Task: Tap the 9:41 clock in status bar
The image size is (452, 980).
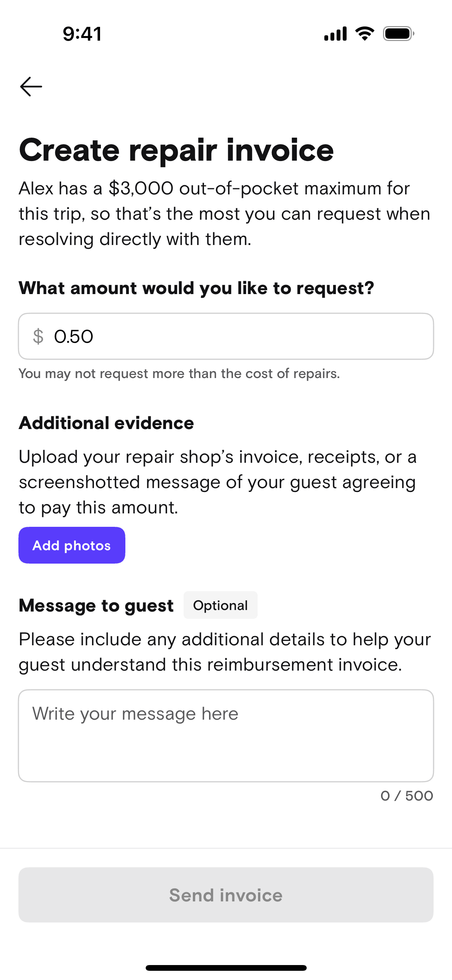Action: coord(82,34)
